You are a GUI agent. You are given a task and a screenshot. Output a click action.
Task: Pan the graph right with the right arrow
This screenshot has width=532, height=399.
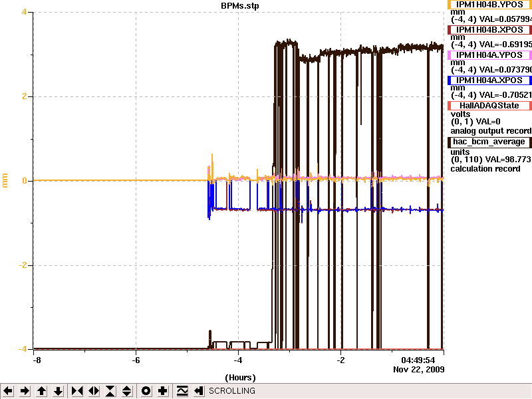pyautogui.click(x=25, y=391)
